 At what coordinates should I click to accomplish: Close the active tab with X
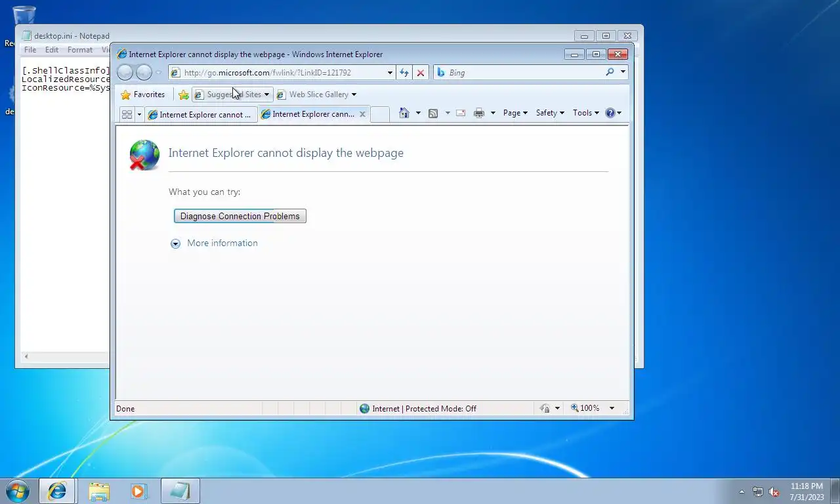(362, 114)
